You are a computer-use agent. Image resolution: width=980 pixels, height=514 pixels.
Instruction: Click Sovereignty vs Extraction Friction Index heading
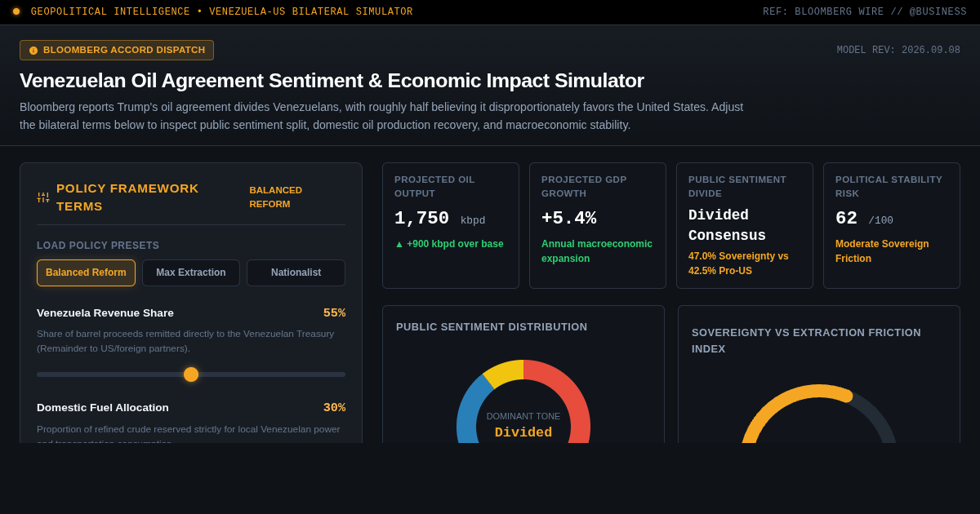806,340
